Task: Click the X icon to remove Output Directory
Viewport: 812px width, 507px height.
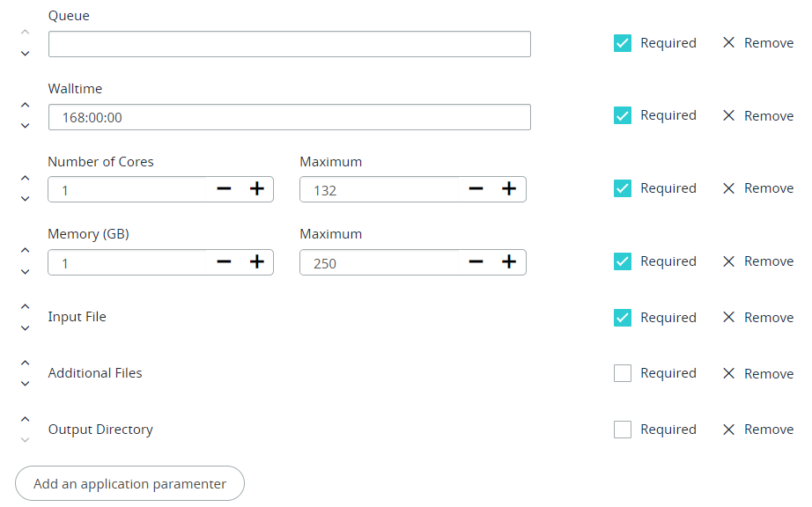Action: pos(728,430)
